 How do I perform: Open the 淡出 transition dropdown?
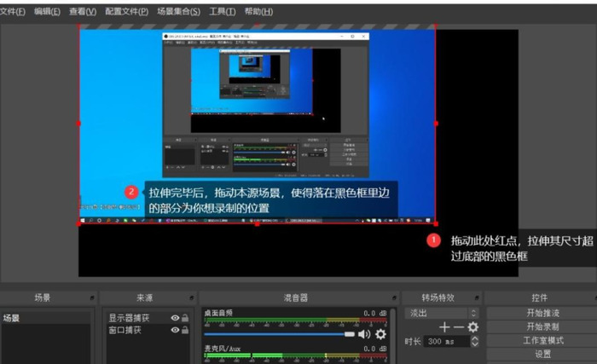442,314
